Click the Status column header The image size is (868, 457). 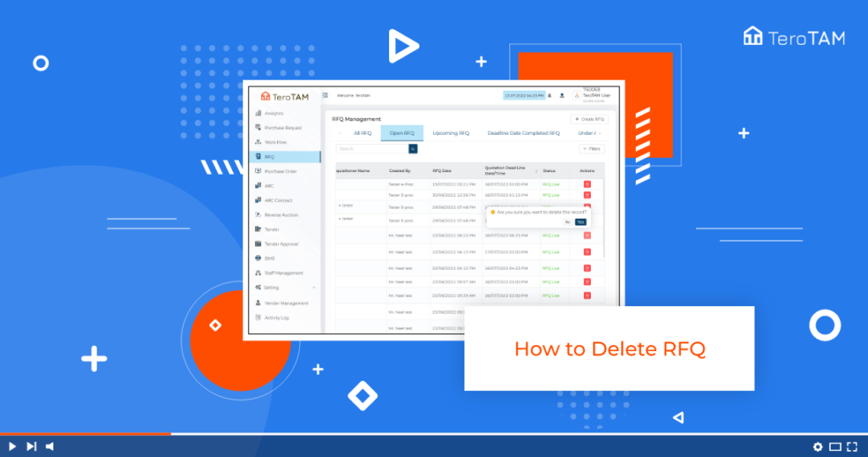(x=549, y=170)
